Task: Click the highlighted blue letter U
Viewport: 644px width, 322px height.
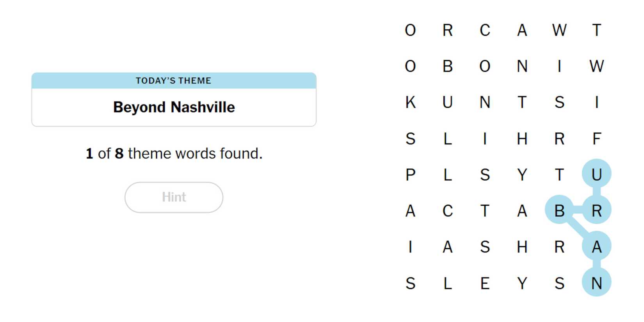Action: tap(596, 174)
